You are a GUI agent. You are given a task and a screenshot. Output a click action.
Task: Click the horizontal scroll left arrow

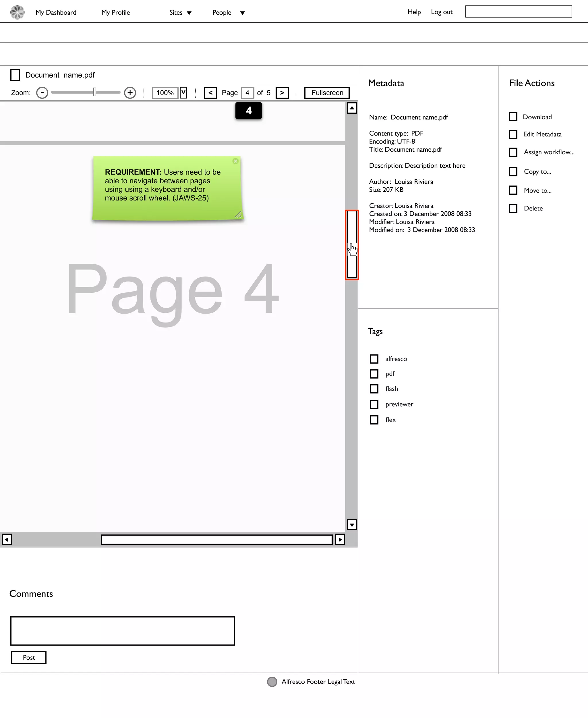6,539
